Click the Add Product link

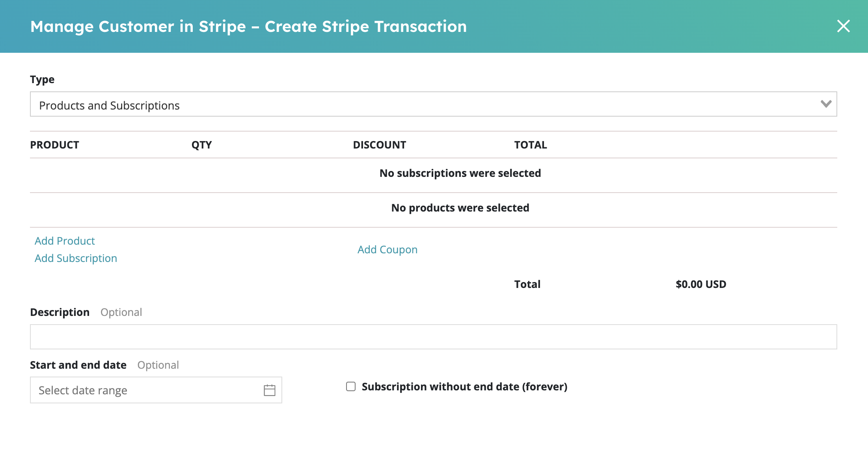tap(65, 241)
